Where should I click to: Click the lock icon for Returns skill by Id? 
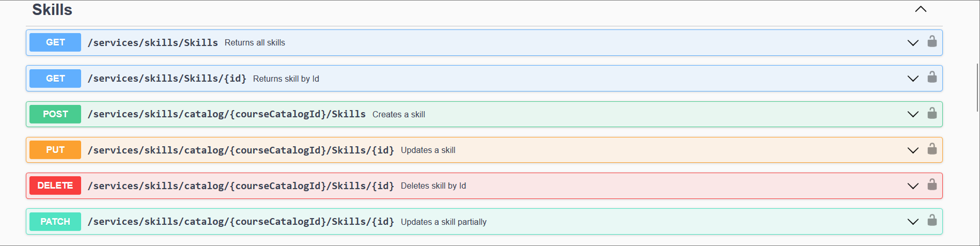pos(931,78)
